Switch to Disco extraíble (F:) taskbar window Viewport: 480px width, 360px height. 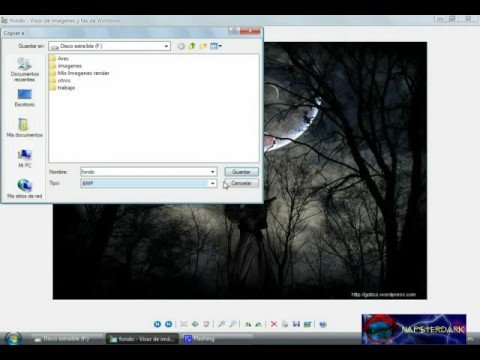click(x=67, y=339)
